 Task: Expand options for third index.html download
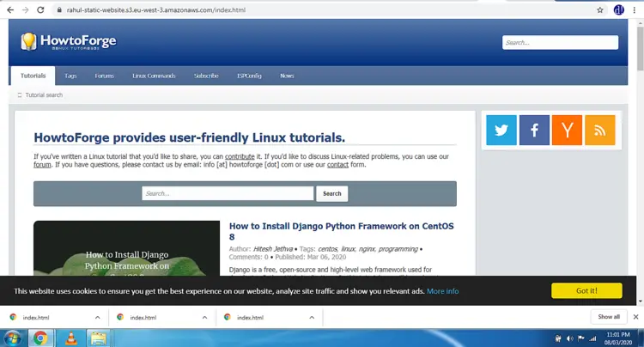point(312,317)
